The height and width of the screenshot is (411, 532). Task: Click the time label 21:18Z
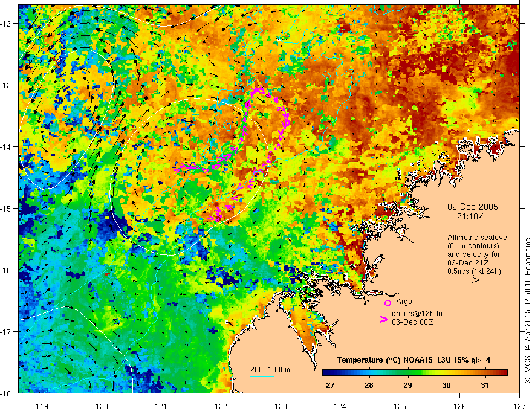(470, 216)
